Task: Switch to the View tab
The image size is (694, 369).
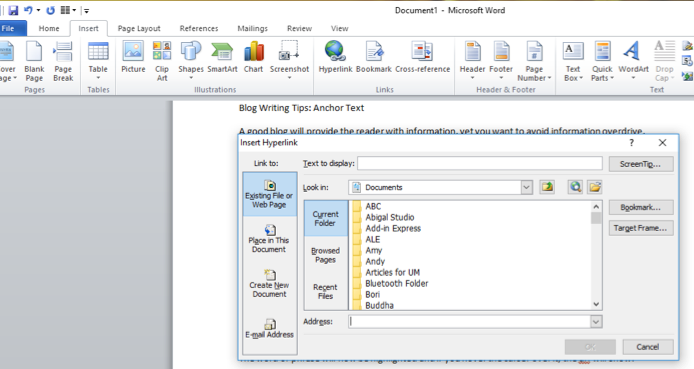Action: click(x=339, y=28)
